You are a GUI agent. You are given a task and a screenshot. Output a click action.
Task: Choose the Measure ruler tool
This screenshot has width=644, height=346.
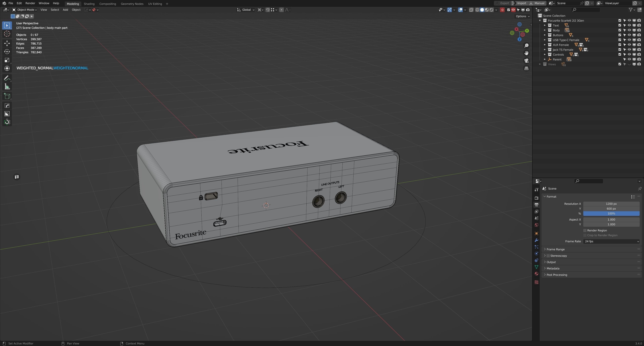point(7,87)
